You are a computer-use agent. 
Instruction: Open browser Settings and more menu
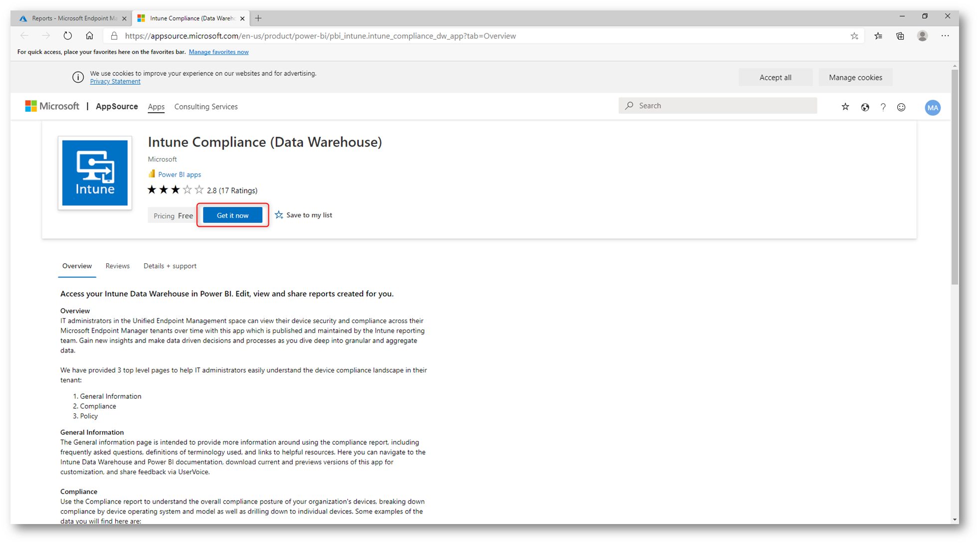click(x=945, y=36)
